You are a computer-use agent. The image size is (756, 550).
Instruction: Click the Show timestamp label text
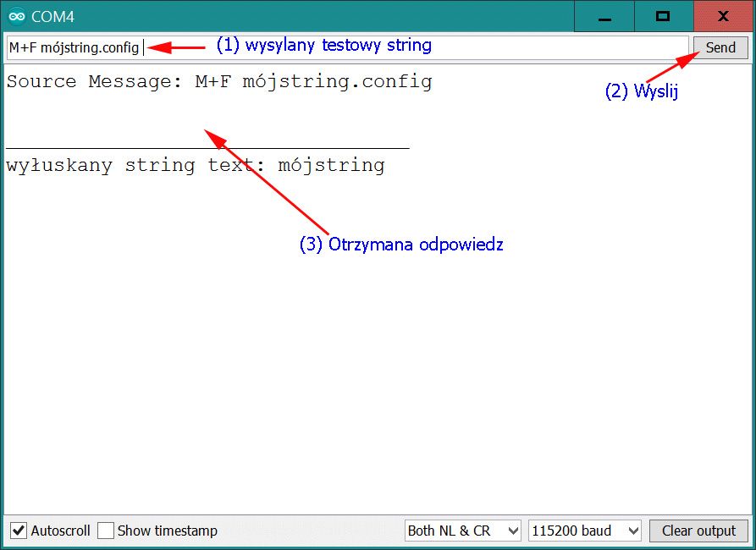[x=167, y=531]
